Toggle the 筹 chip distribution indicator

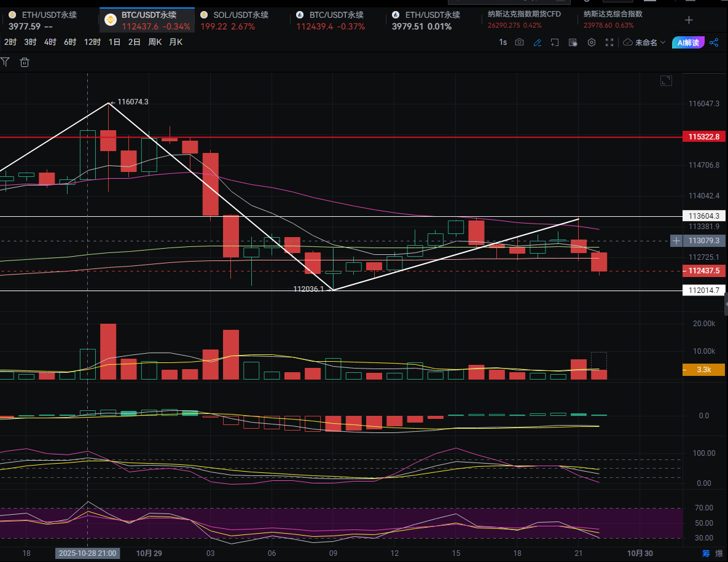706,553
